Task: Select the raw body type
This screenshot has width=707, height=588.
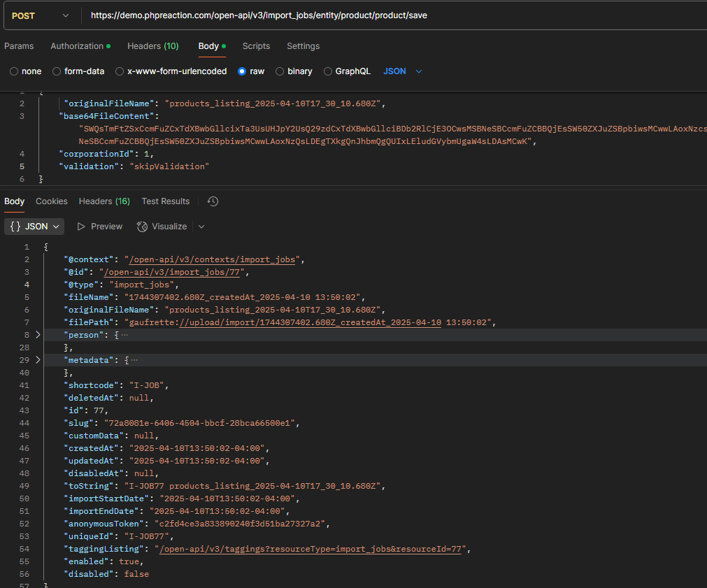Action: click(x=251, y=71)
